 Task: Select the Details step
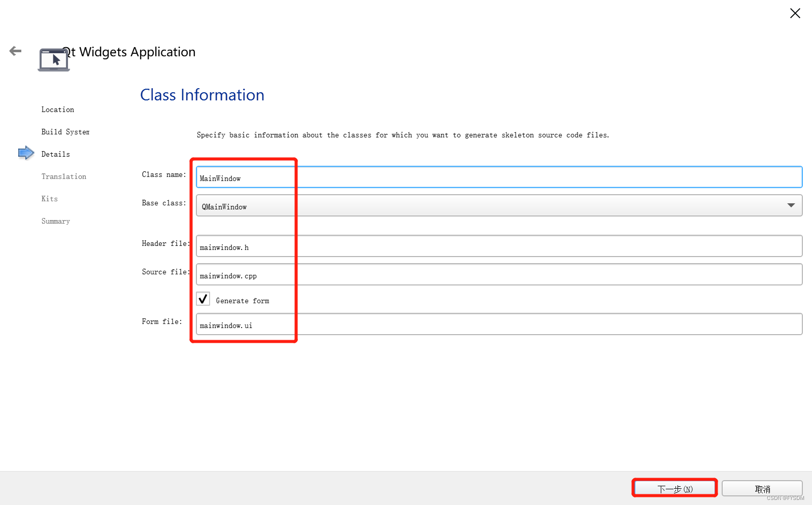[x=56, y=154]
